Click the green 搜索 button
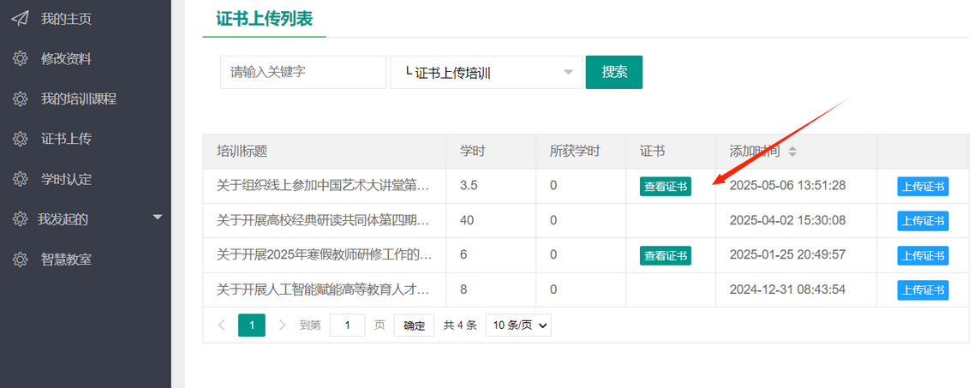Screen dimensions: 980x388 point(614,73)
